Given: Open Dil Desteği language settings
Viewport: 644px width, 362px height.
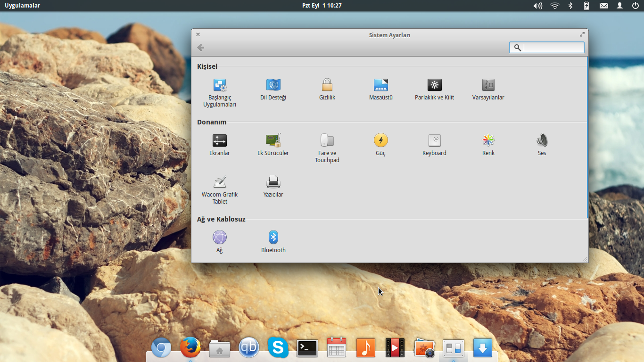Looking at the screenshot, I should (x=273, y=90).
